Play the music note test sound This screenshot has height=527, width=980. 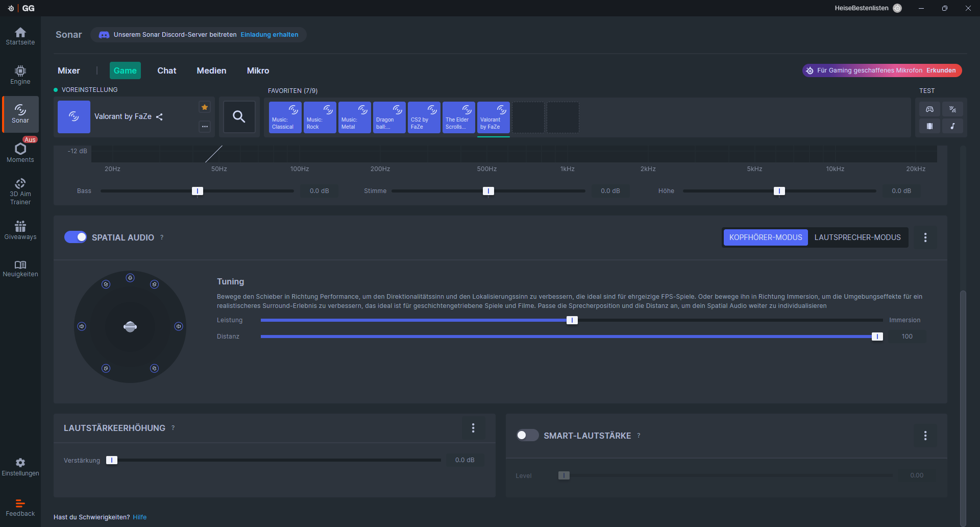[952, 126]
